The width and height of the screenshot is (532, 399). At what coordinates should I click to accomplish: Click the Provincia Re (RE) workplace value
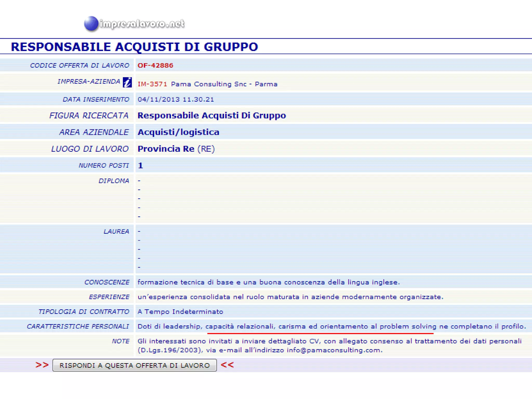[176, 149]
